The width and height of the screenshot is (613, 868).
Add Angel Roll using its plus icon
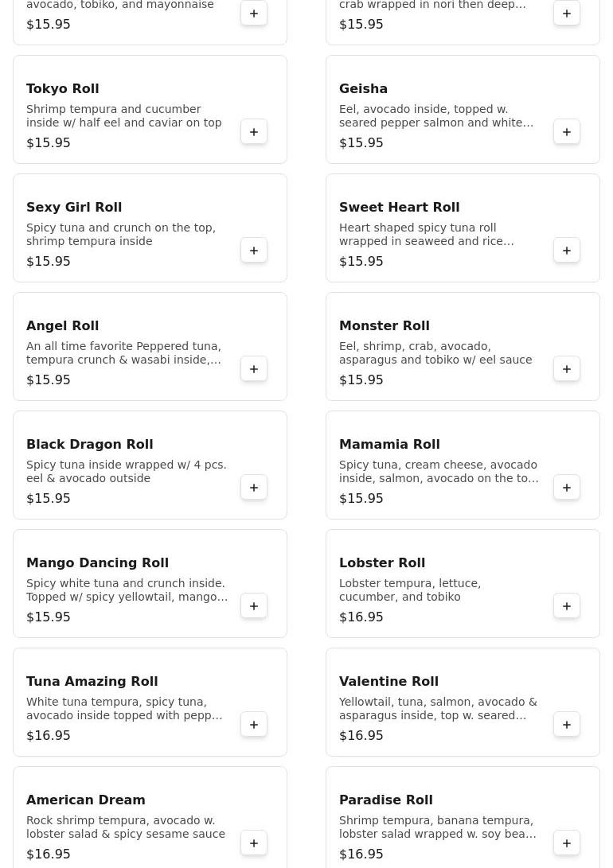click(x=254, y=369)
